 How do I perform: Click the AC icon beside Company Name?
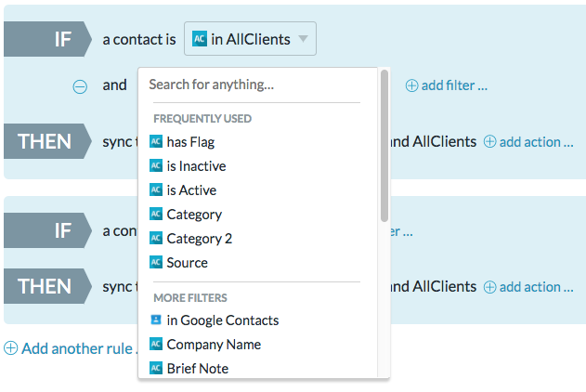156,345
